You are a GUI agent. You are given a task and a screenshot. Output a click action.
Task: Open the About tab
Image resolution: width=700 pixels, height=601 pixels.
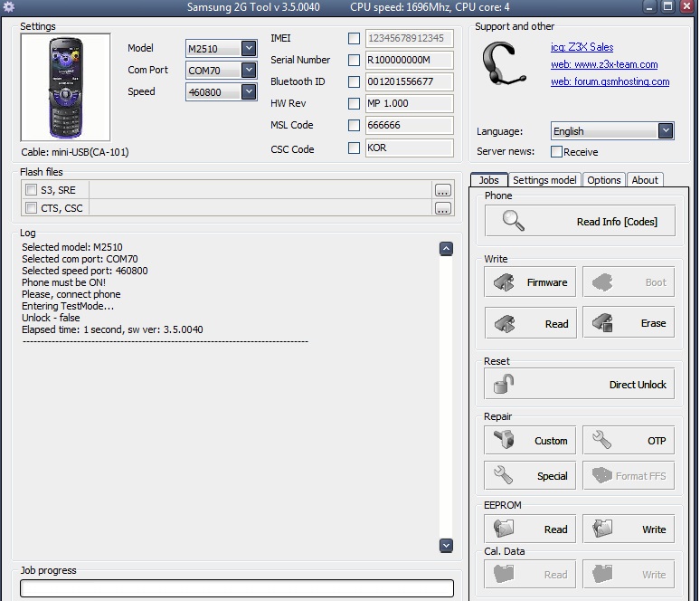pyautogui.click(x=645, y=179)
